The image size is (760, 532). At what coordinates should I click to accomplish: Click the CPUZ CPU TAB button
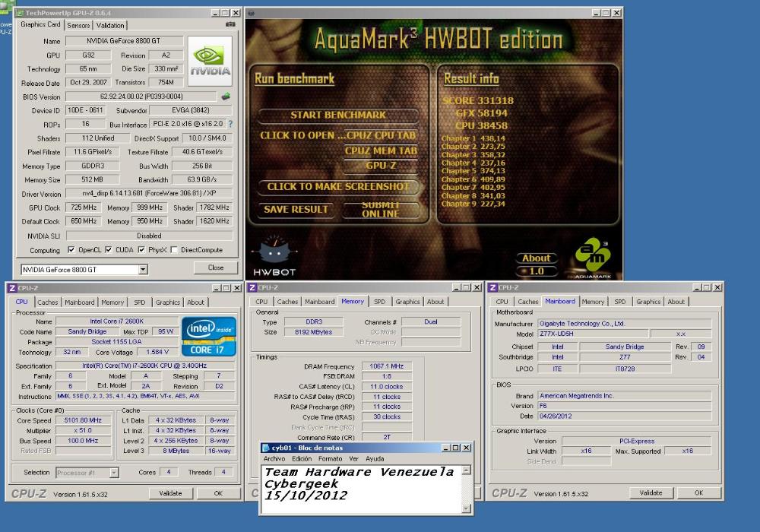tap(381, 136)
